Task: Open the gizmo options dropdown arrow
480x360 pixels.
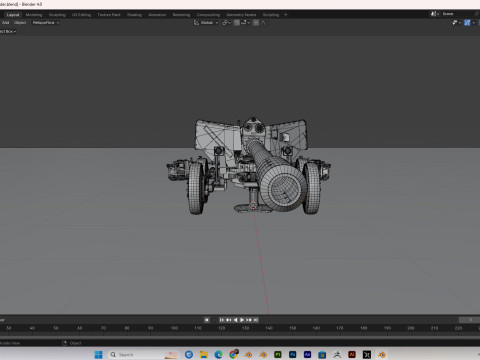Action: (x=473, y=23)
